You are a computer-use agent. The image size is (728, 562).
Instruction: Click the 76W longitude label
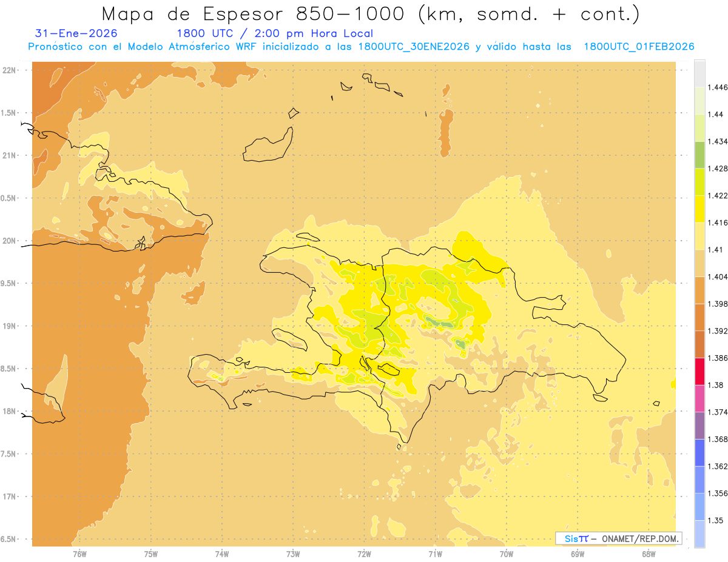pos(79,554)
